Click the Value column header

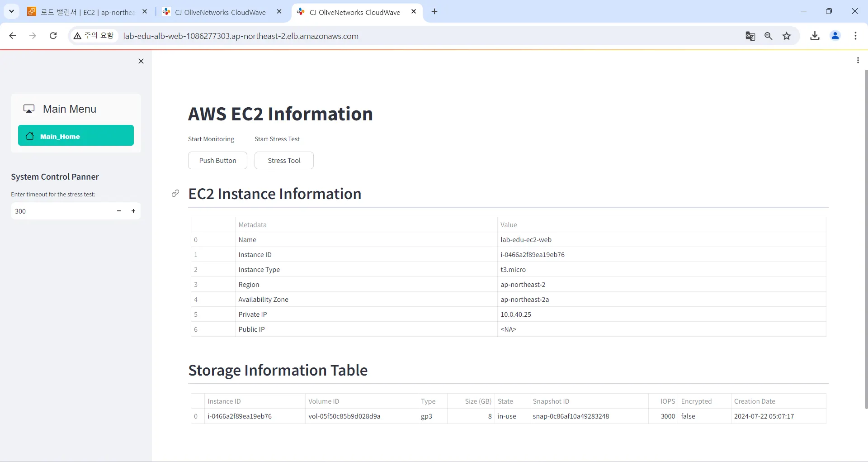pos(662,224)
